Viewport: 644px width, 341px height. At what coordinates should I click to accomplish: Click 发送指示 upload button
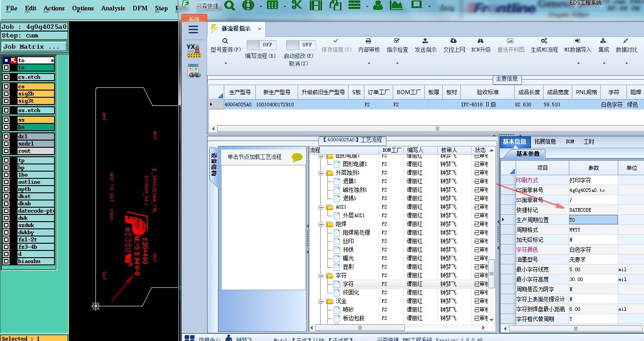pos(426,45)
